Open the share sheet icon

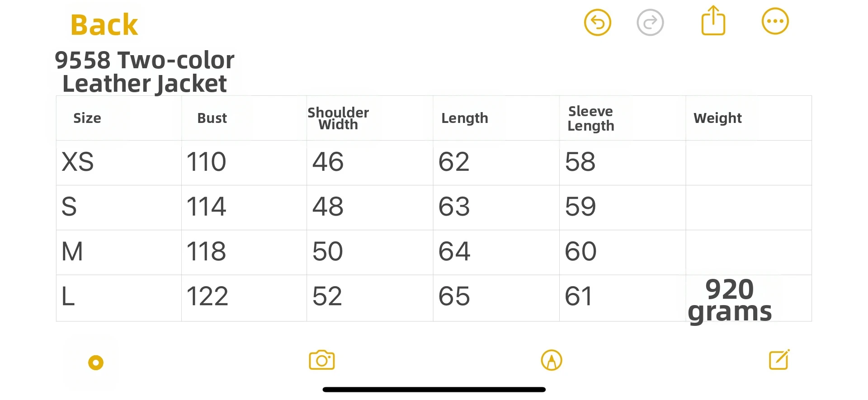click(x=713, y=21)
